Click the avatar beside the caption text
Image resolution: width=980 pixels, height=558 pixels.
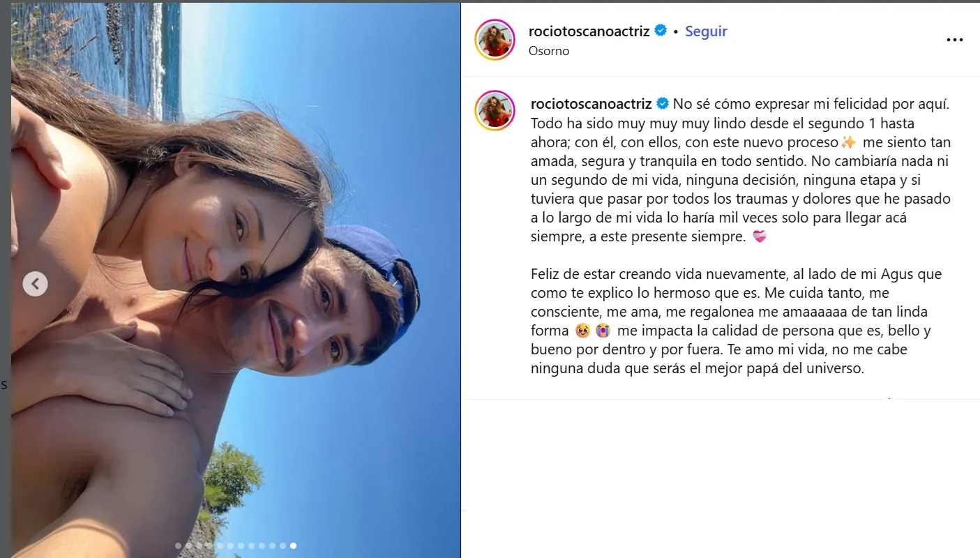click(x=495, y=111)
